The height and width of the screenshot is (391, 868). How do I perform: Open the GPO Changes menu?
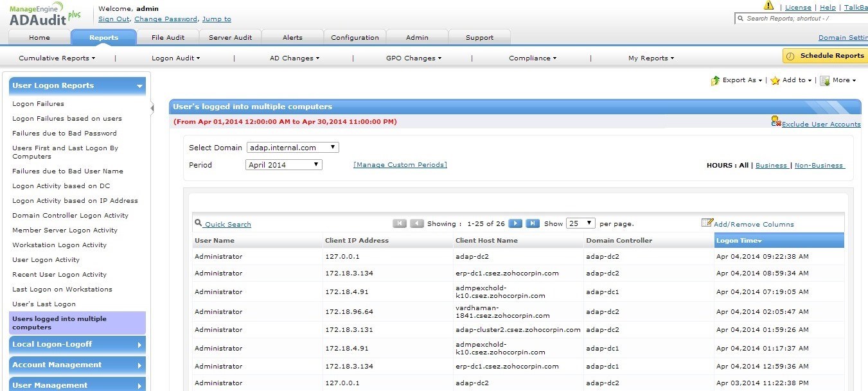click(414, 58)
